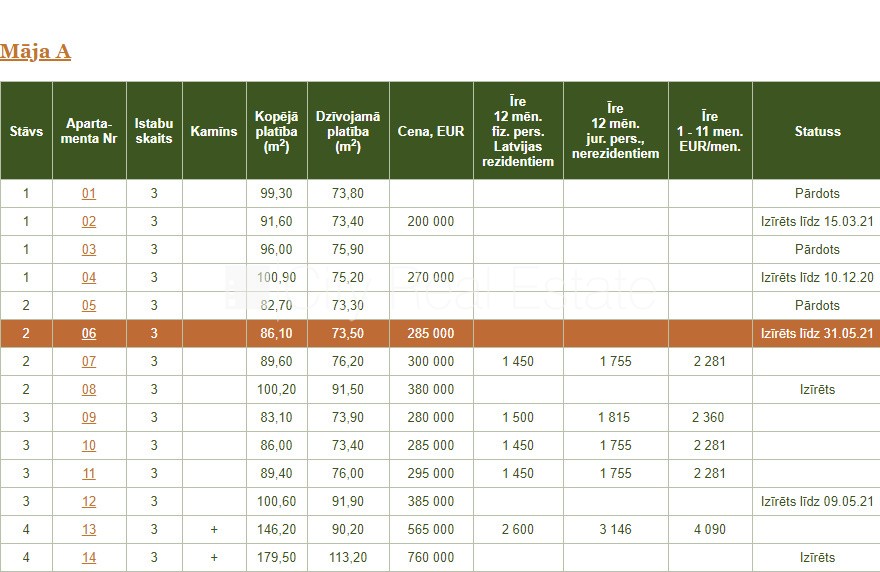
Task: Open apartment 14 link
Action: point(89,558)
